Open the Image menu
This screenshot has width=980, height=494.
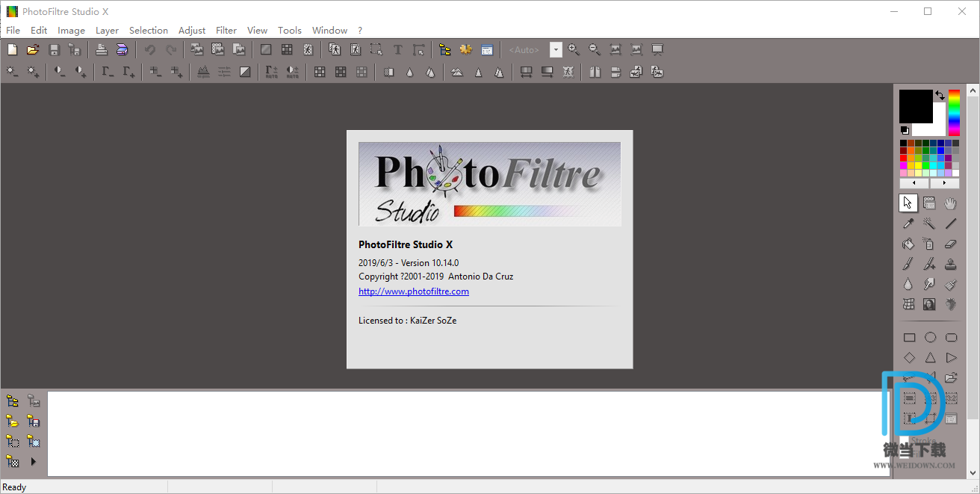pos(71,31)
